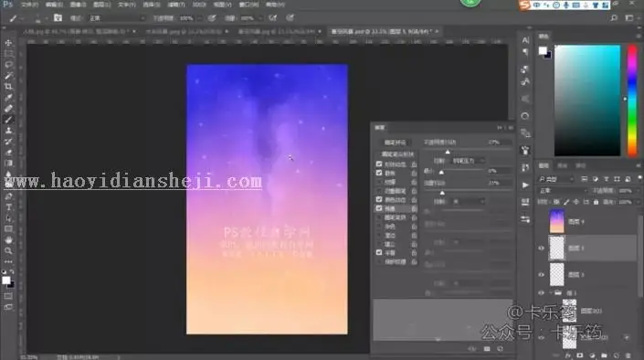Select the Crop tool
Viewport: 644px width, 360px height.
(x=8, y=87)
